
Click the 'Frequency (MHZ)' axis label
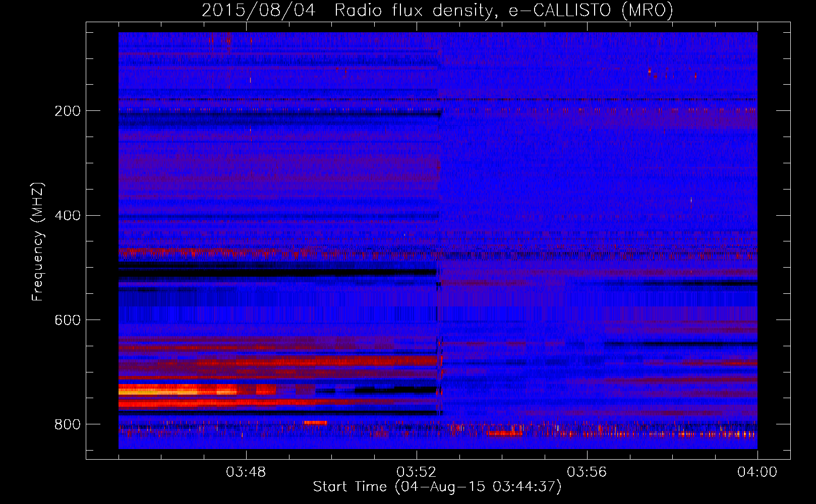tap(38, 241)
